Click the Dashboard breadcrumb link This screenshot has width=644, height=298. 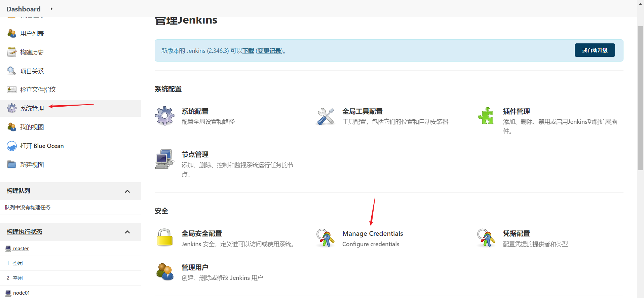[24, 9]
